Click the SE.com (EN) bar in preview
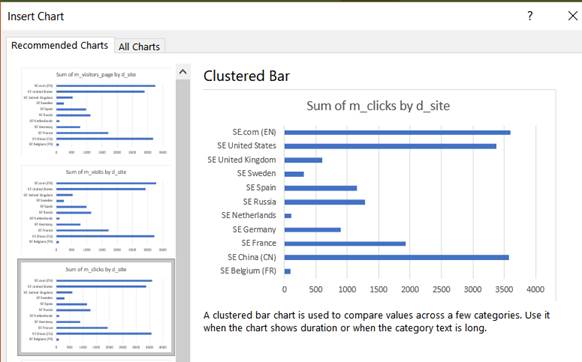The height and width of the screenshot is (362, 582). point(397,133)
